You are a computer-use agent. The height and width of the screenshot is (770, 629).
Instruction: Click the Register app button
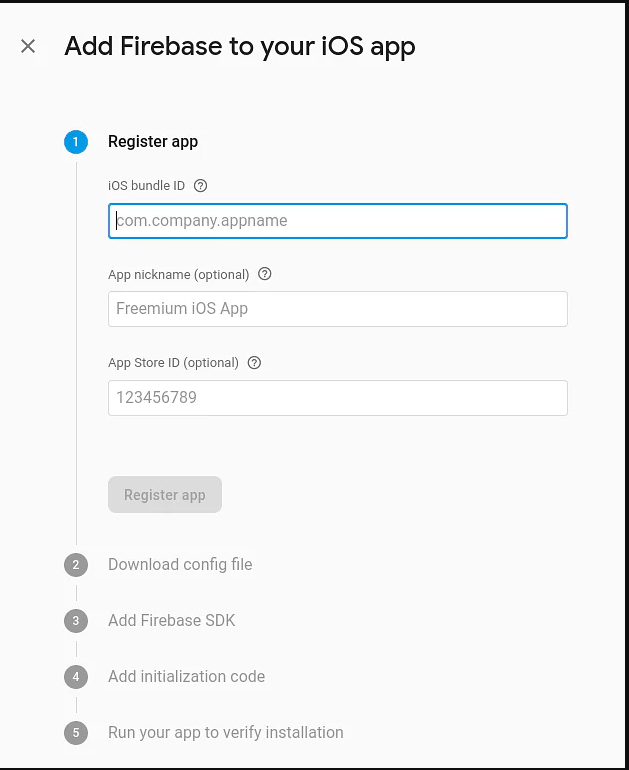coord(165,495)
